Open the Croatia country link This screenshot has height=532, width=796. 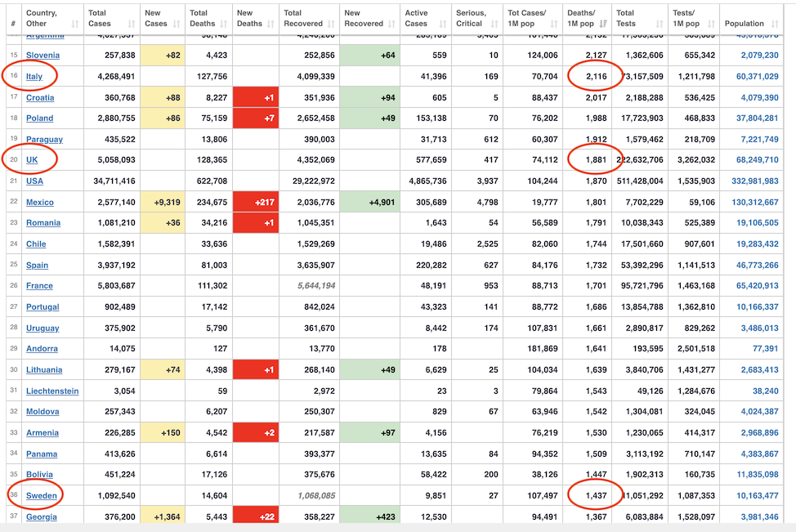click(40, 98)
